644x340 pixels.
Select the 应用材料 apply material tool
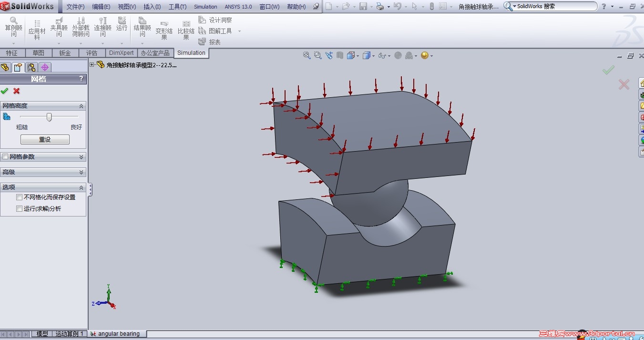coord(37,30)
